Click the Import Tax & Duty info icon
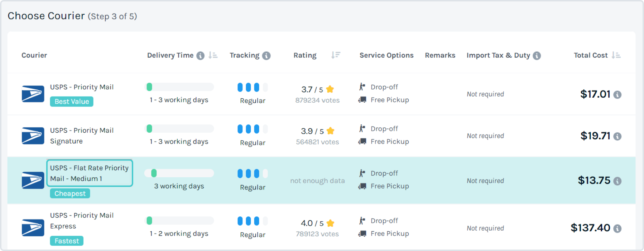Image resolution: width=644 pixels, height=251 pixels. pyautogui.click(x=537, y=55)
